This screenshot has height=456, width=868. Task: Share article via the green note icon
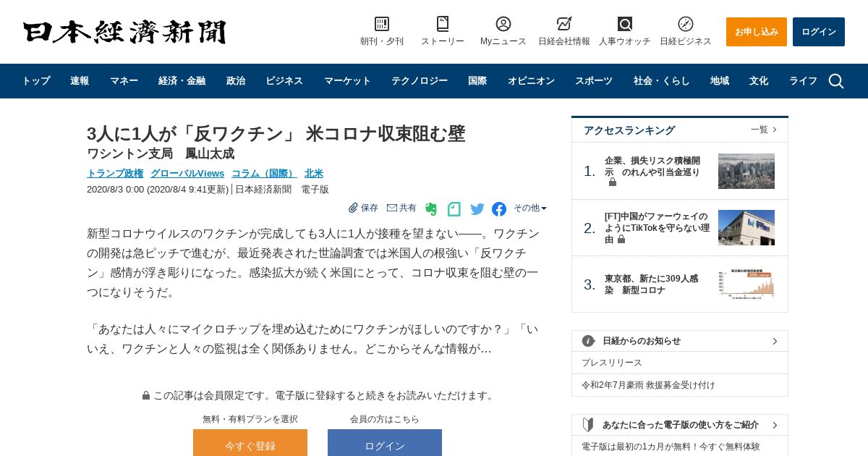tap(454, 209)
